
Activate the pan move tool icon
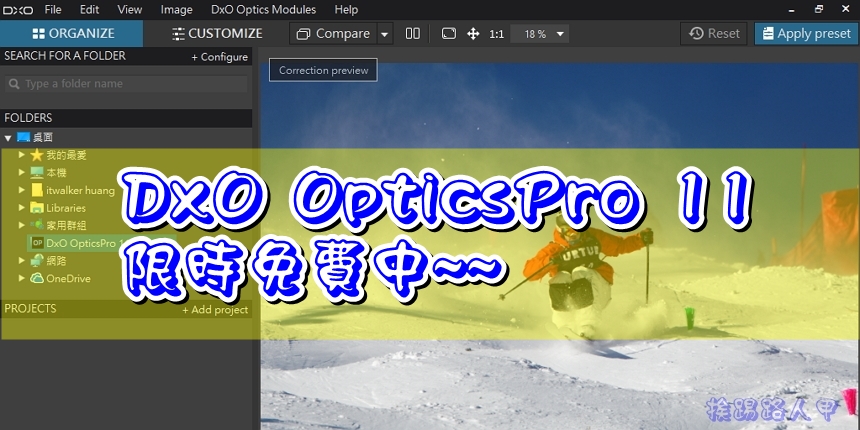click(473, 34)
